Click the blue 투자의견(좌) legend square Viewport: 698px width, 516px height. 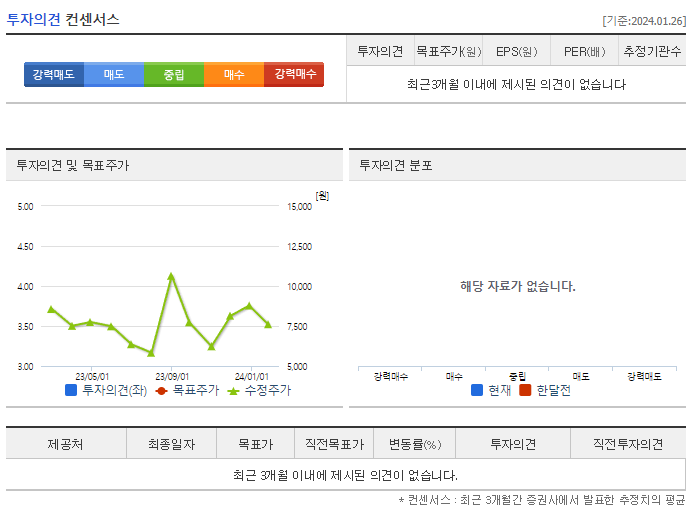coord(71,390)
